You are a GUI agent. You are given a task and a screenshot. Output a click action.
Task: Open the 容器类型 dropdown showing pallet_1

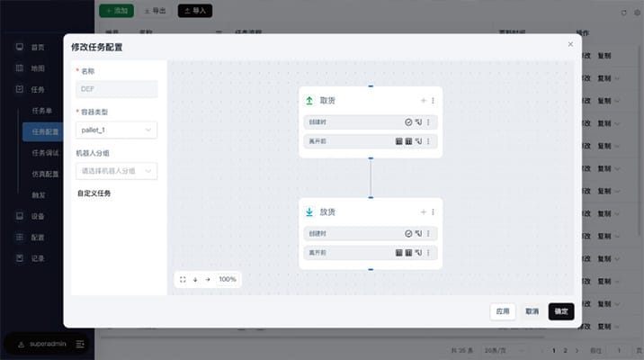coord(117,130)
